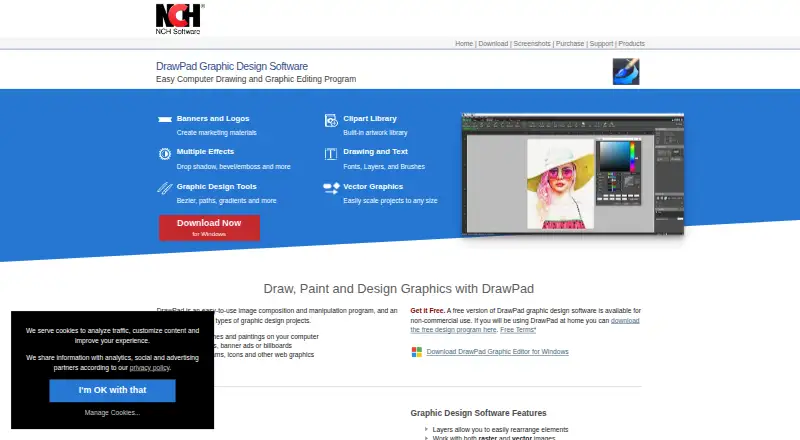This screenshot has height=440, width=800.
Task: Click the Banners and Logos icon
Action: 165,119
